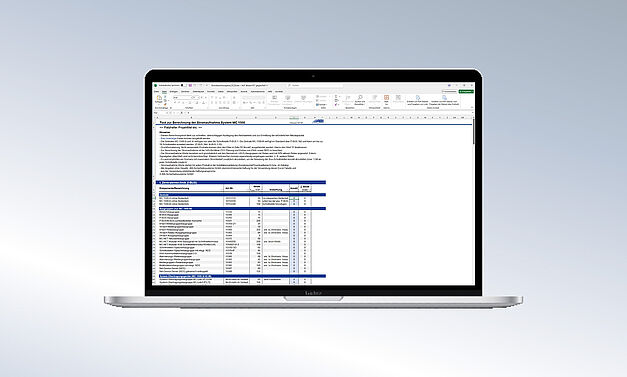Click the save icon in the title bar
Image resolution: width=627 pixels, height=377 pixels.
(190, 85)
